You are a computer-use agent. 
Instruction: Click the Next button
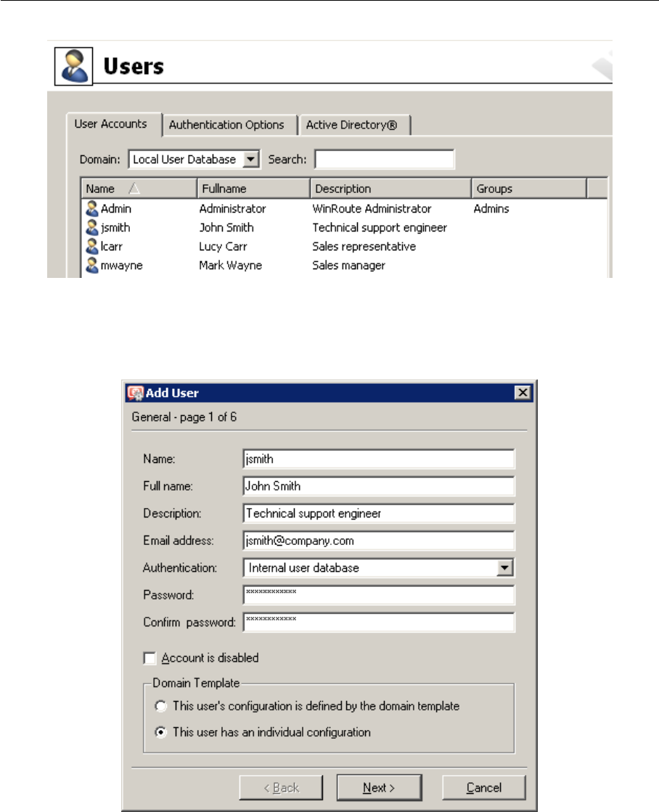[380, 787]
